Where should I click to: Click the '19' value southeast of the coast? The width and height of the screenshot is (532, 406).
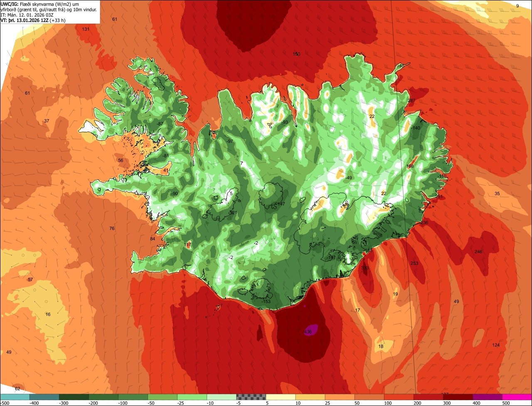pos(395,294)
